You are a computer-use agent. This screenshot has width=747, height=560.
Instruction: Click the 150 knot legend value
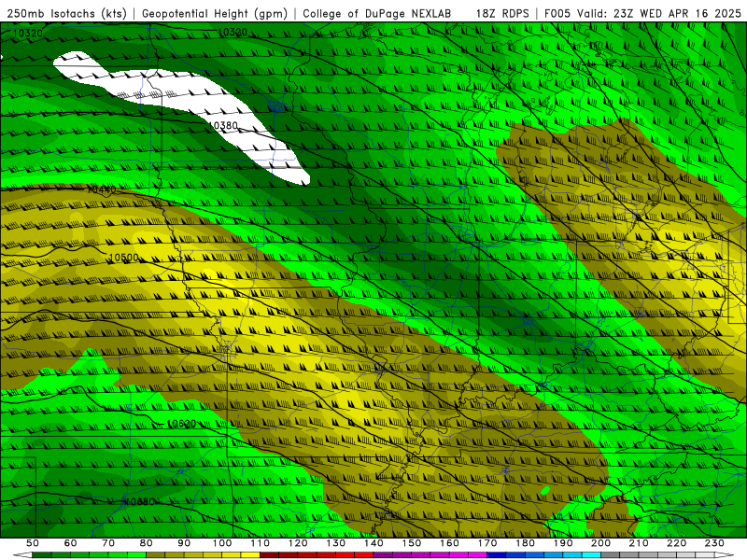[x=412, y=543]
